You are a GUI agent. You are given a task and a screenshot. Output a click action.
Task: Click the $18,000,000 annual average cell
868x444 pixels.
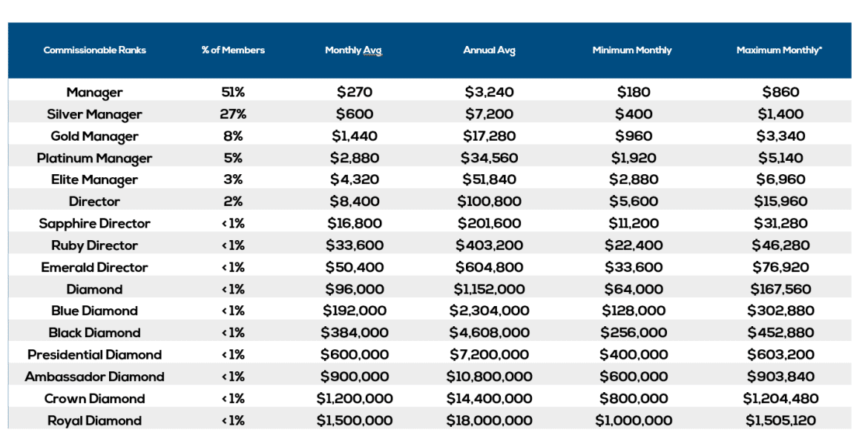point(489,421)
